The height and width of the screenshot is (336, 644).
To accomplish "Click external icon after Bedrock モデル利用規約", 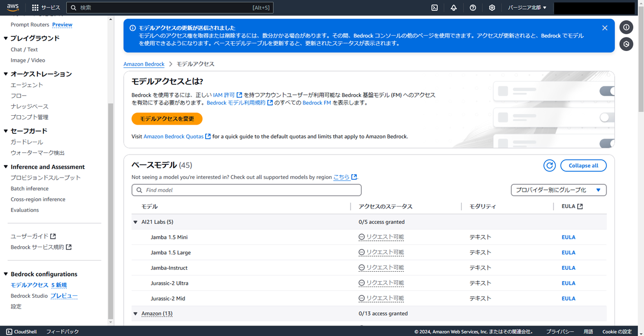I will (x=270, y=103).
